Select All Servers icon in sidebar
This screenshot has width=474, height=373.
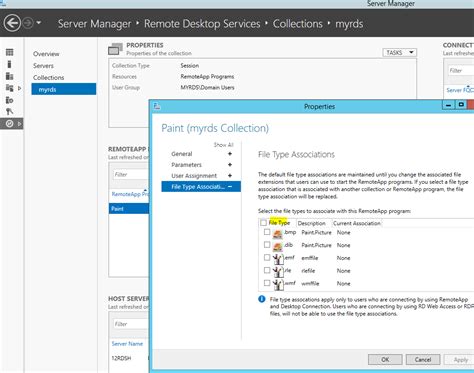pos(10,76)
